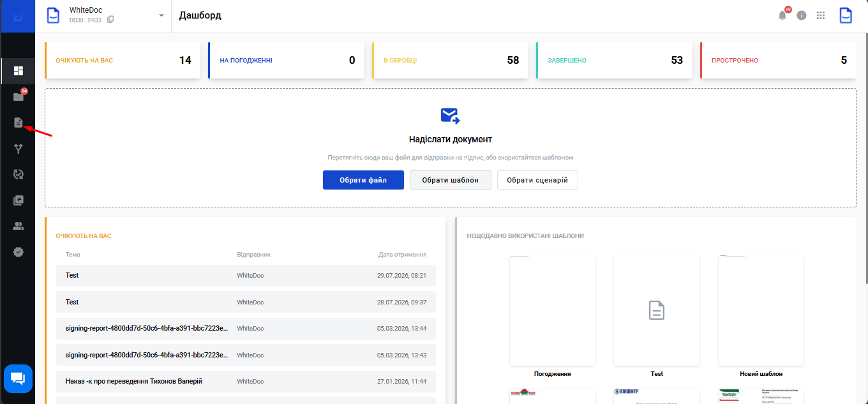The height and width of the screenshot is (404, 868).
Task: Click the Обрати файл button
Action: coord(363,180)
